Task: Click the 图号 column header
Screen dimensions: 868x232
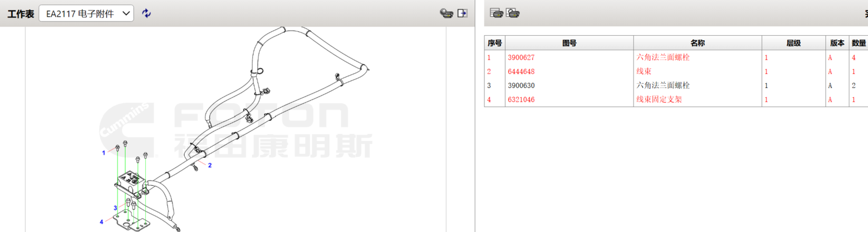Action: pos(569,43)
